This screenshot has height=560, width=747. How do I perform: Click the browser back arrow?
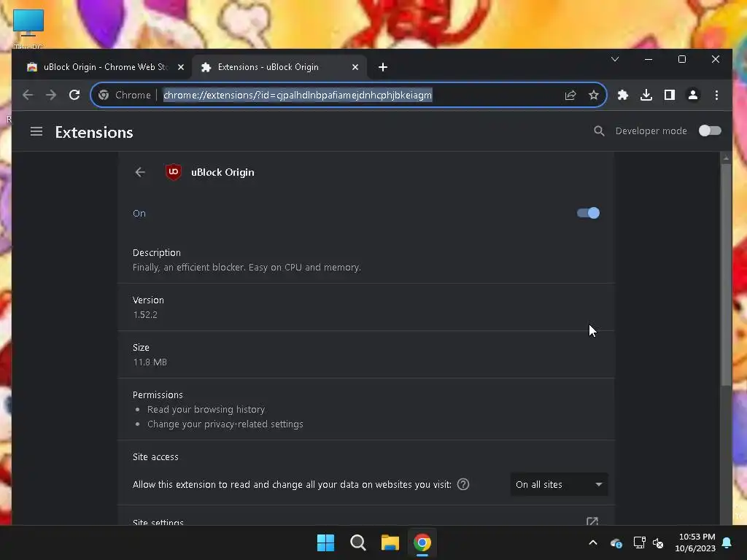28,95
